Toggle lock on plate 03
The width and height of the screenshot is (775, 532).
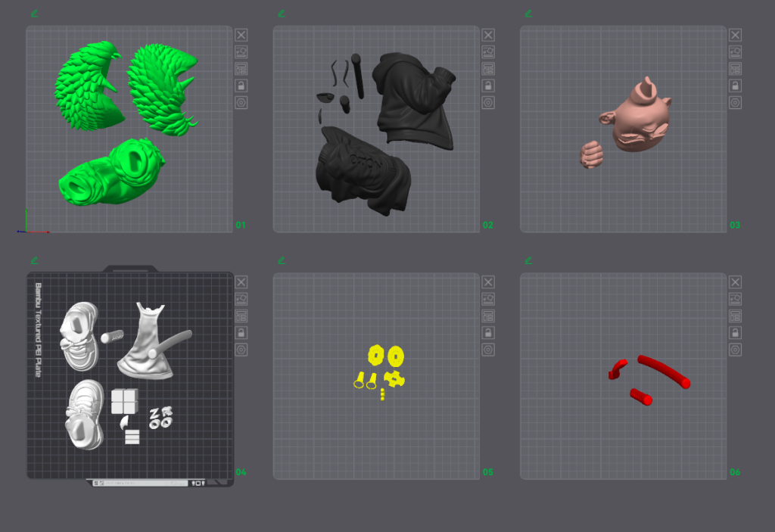tap(735, 86)
